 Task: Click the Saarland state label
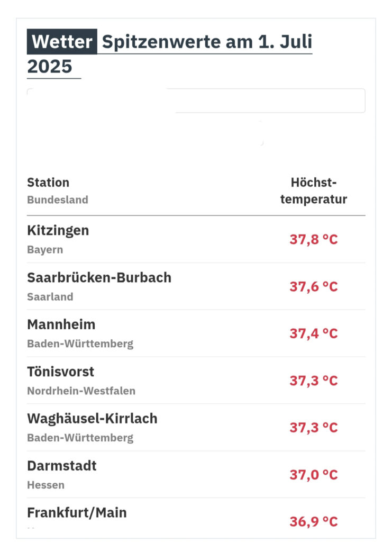point(50,297)
